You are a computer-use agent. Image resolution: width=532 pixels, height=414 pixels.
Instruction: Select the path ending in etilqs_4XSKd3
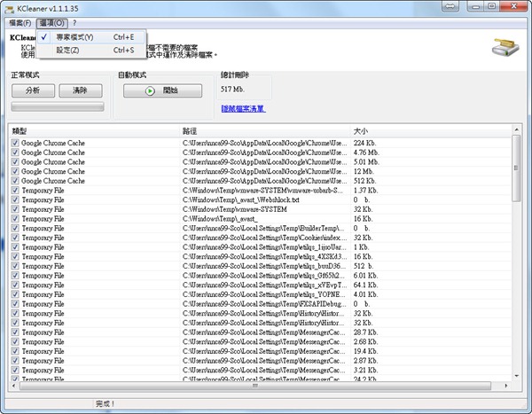pyautogui.click(x=264, y=256)
